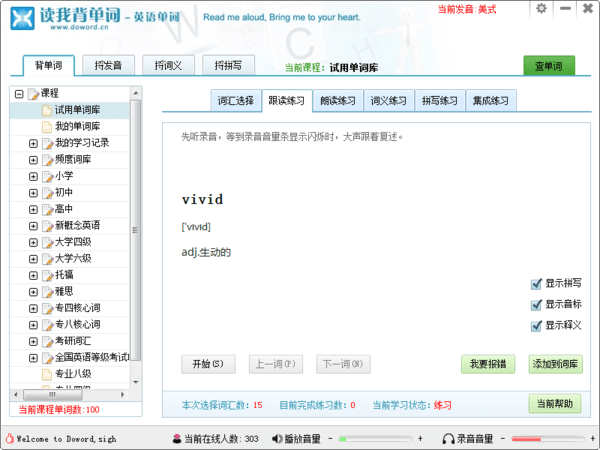Image resolution: width=600 pixels, height=450 pixels.
Task: Toggle the 显示拼写 checkbox
Action: coord(537,284)
